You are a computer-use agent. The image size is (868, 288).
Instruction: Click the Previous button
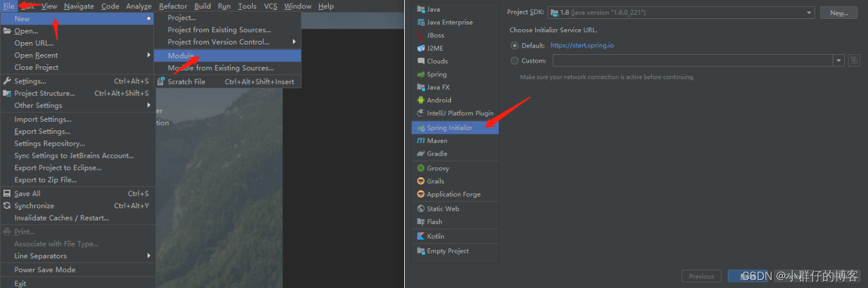701,276
